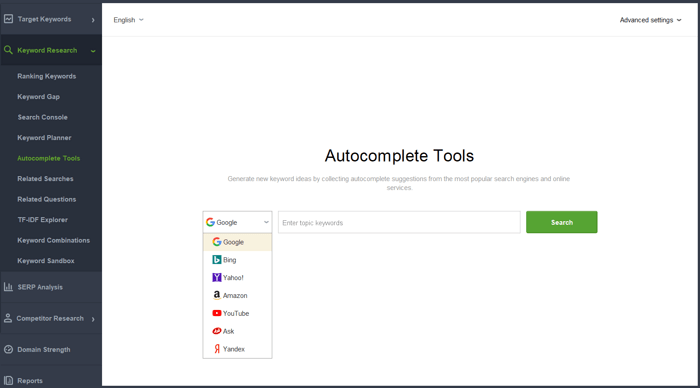700x388 pixels.
Task: Click the Yahoo! logo icon
Action: point(217,277)
